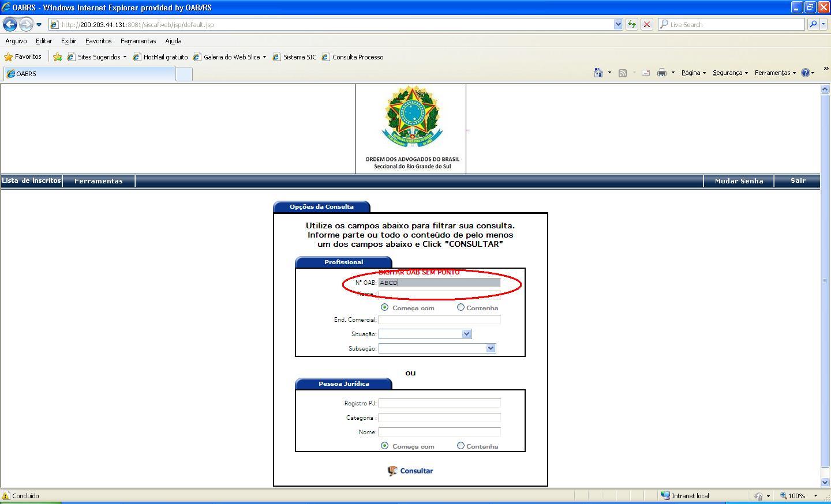
Task: Click Add to Favorites Bar icon
Action: pyautogui.click(x=57, y=57)
